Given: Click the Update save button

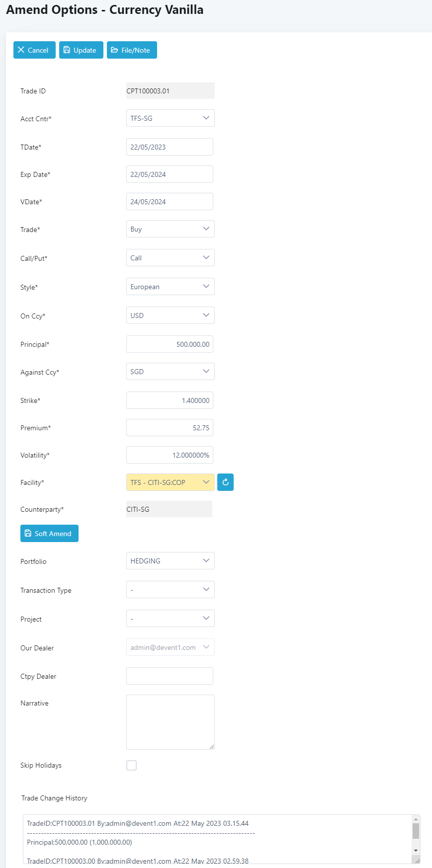Looking at the screenshot, I should tap(81, 50).
